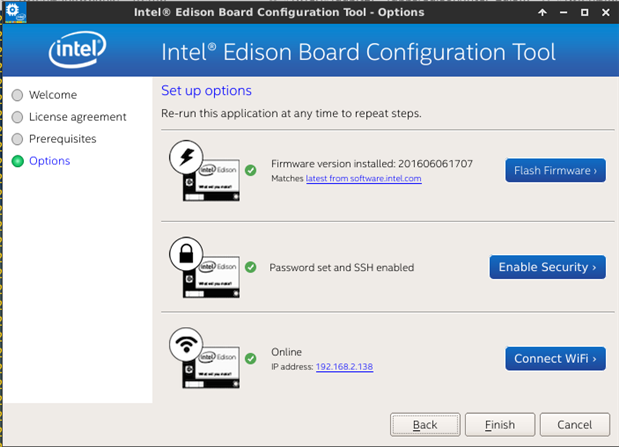Click the green checkmark beside password status
The height and width of the screenshot is (447, 619).
[250, 267]
